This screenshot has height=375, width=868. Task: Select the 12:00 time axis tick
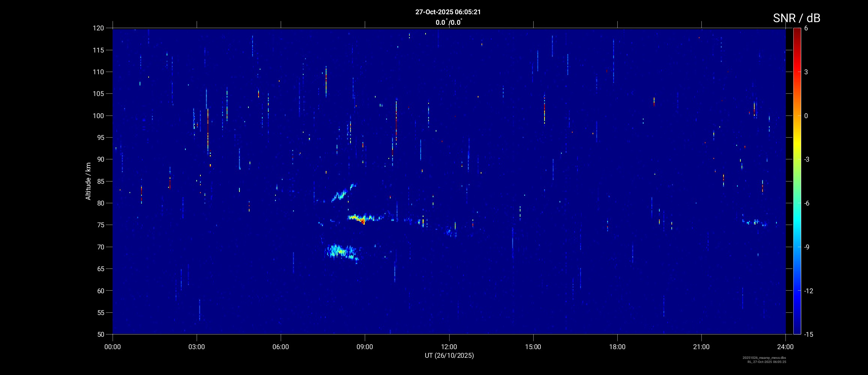point(449,347)
